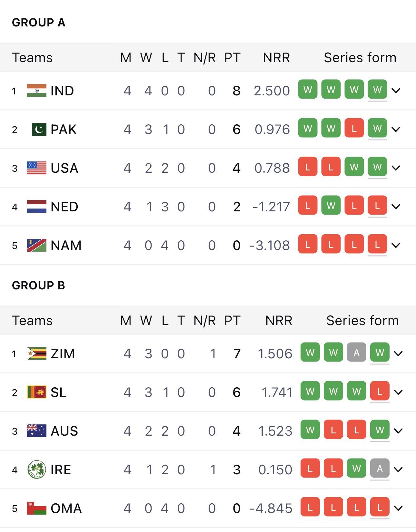Click the NRR header in Group A

point(276,58)
